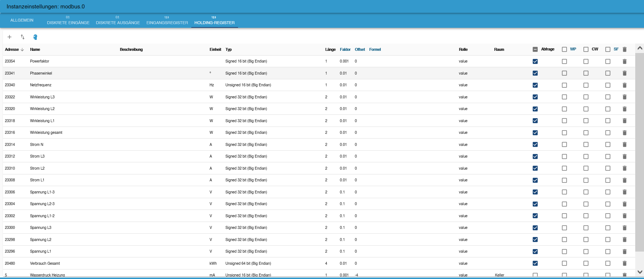This screenshot has width=644, height=279.
Task: Click the vertical scrollbar thumb
Action: point(640,152)
